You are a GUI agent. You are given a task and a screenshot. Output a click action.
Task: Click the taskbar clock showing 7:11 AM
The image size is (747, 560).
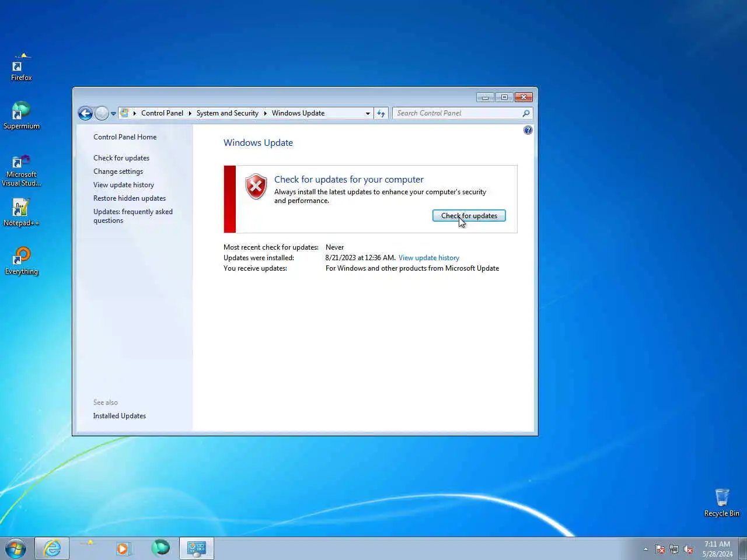click(717, 549)
